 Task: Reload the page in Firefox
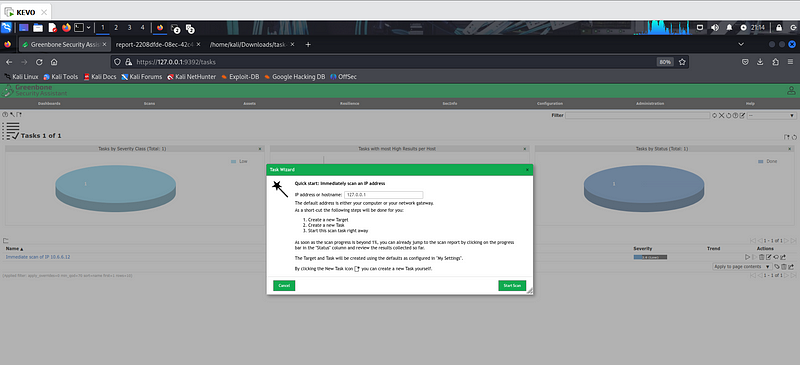point(39,62)
